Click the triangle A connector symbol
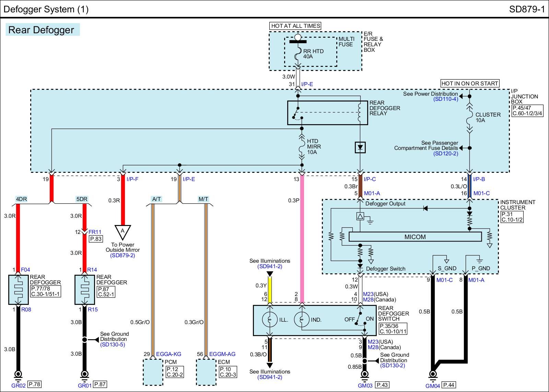Screen dimensions: 549x392 coord(122,232)
